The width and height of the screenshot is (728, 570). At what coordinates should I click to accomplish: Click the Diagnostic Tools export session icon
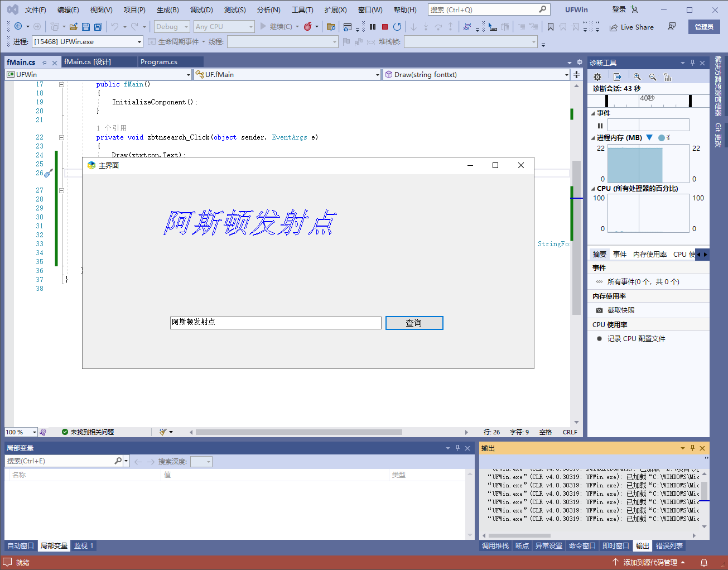click(618, 77)
